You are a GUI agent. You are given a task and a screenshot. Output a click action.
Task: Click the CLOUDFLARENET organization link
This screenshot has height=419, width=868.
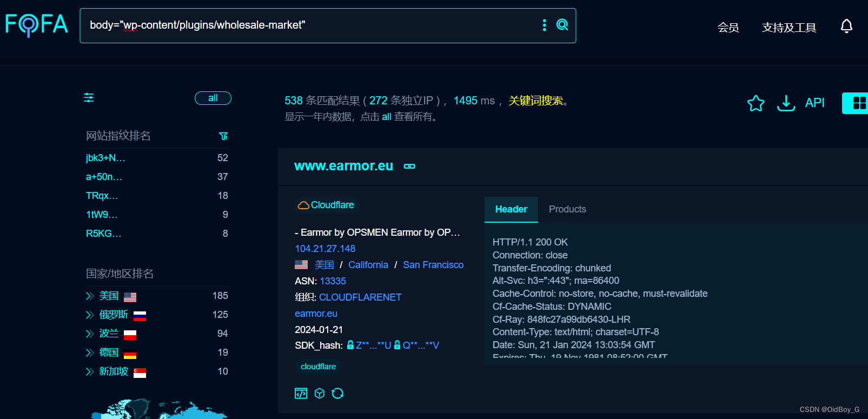pos(360,297)
